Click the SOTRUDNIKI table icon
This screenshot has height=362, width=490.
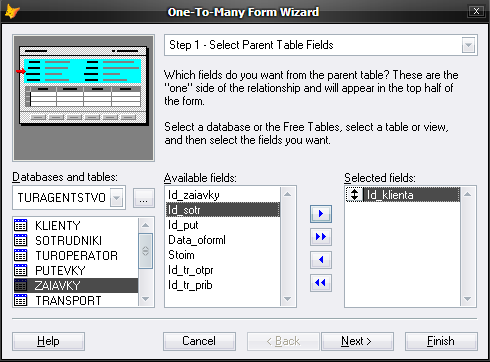[x=21, y=240]
